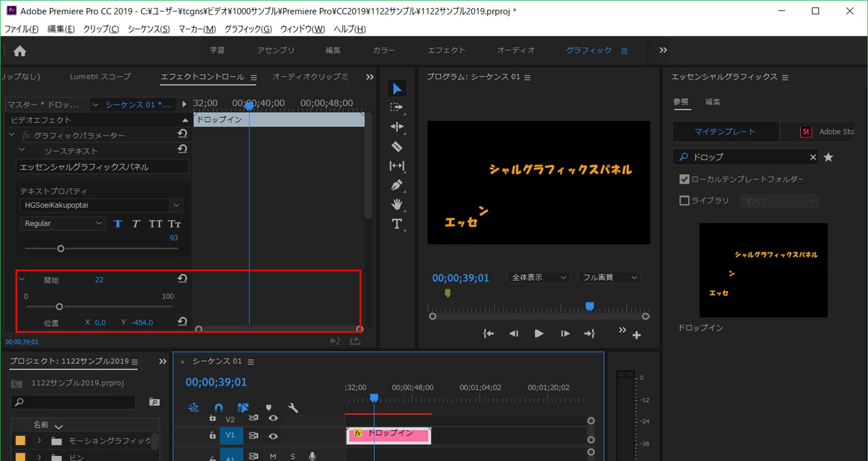Toggle V1 sync lock
The height and width of the screenshot is (461, 868).
253,436
